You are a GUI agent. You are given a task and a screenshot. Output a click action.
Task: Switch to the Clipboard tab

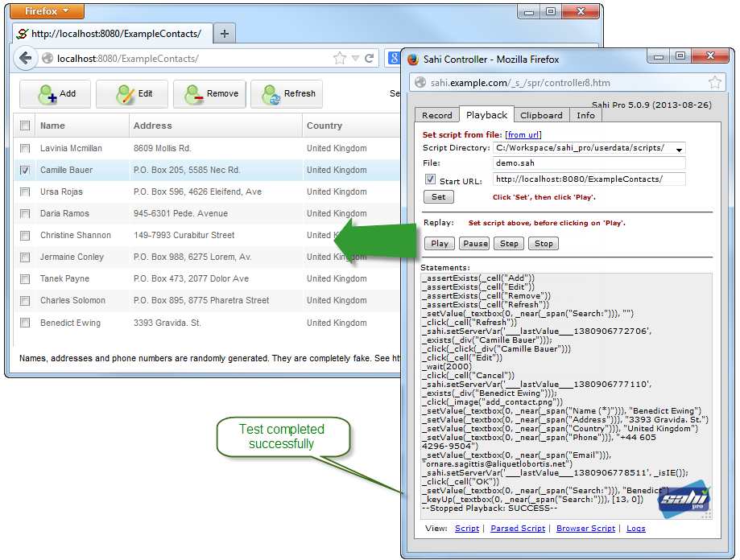click(x=541, y=115)
